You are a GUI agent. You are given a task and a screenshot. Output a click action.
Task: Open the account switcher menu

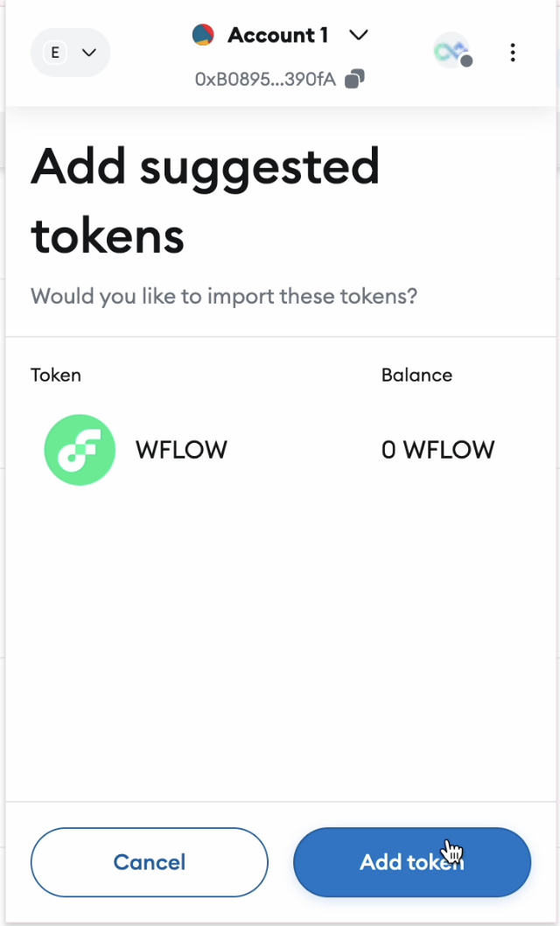278,35
